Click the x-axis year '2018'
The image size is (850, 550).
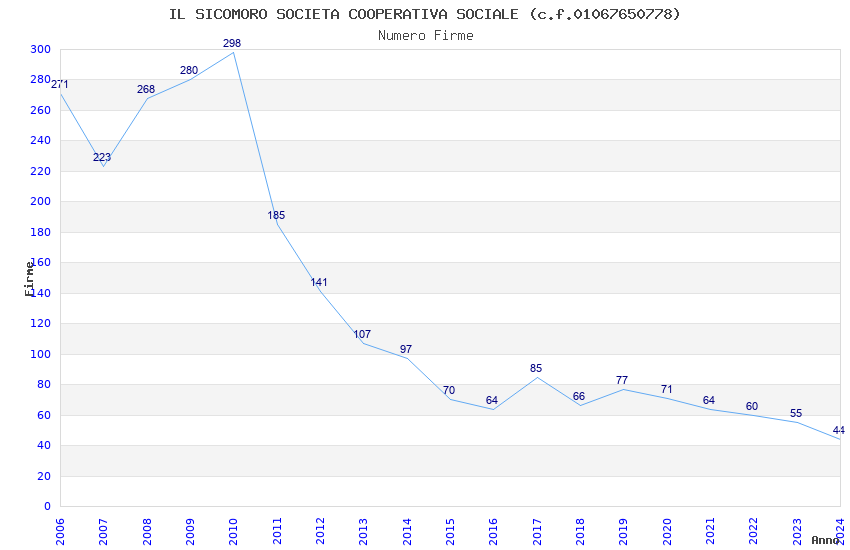click(x=581, y=532)
